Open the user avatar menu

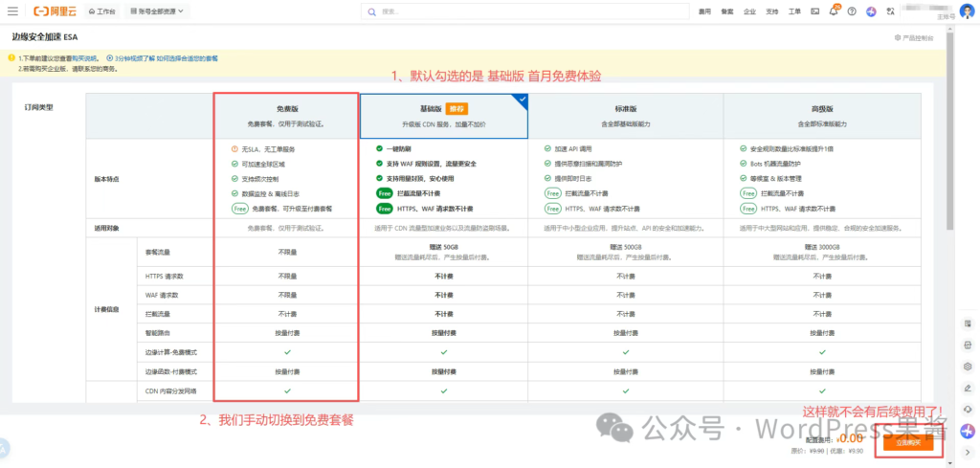click(967, 11)
